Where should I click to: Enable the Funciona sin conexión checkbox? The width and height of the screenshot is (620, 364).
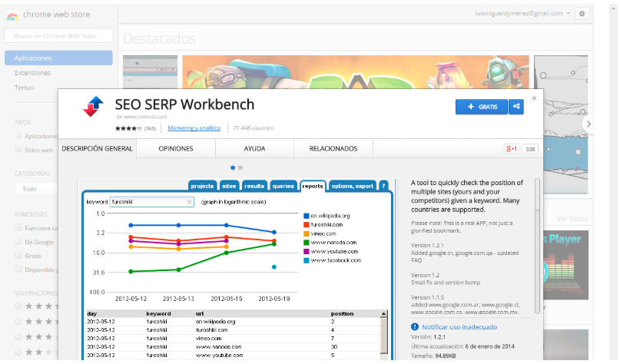(18, 227)
